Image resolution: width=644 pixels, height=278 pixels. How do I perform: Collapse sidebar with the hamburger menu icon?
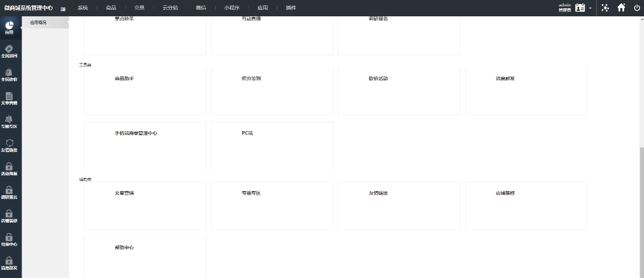(62, 8)
